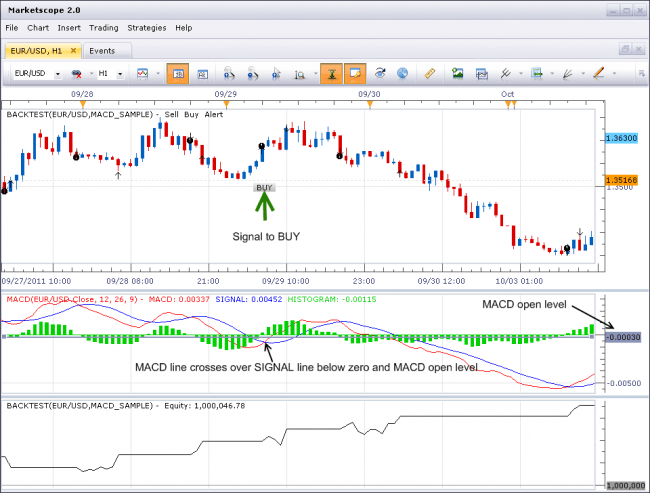Expand arrow next to remove instrument icon
This screenshot has width=650, height=493.
[x=91, y=74]
